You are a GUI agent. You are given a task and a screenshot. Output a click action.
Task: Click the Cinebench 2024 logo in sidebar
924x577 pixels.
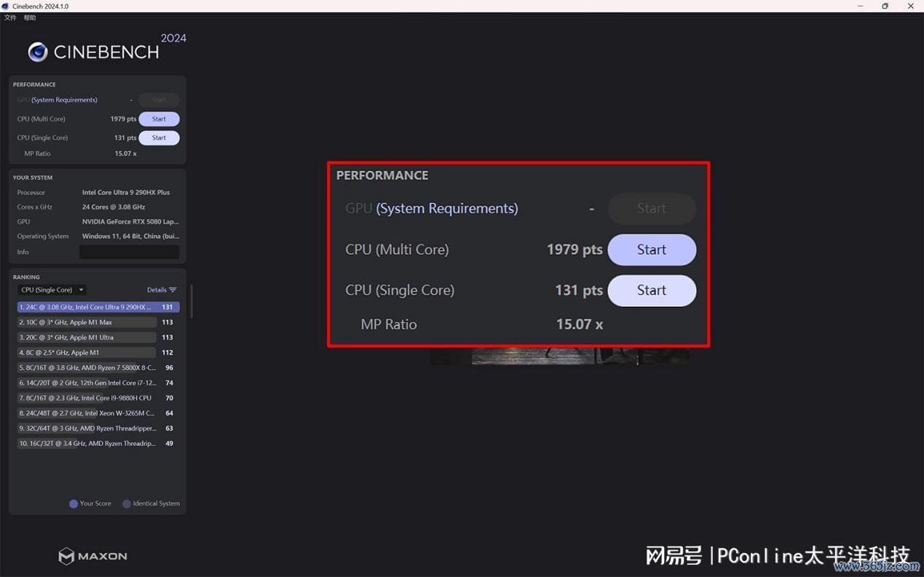click(x=106, y=49)
